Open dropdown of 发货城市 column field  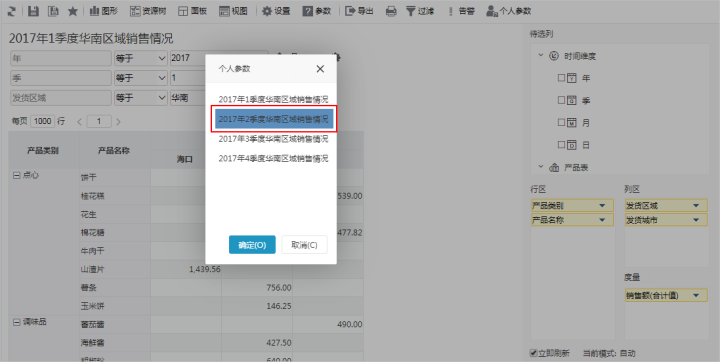point(696,220)
